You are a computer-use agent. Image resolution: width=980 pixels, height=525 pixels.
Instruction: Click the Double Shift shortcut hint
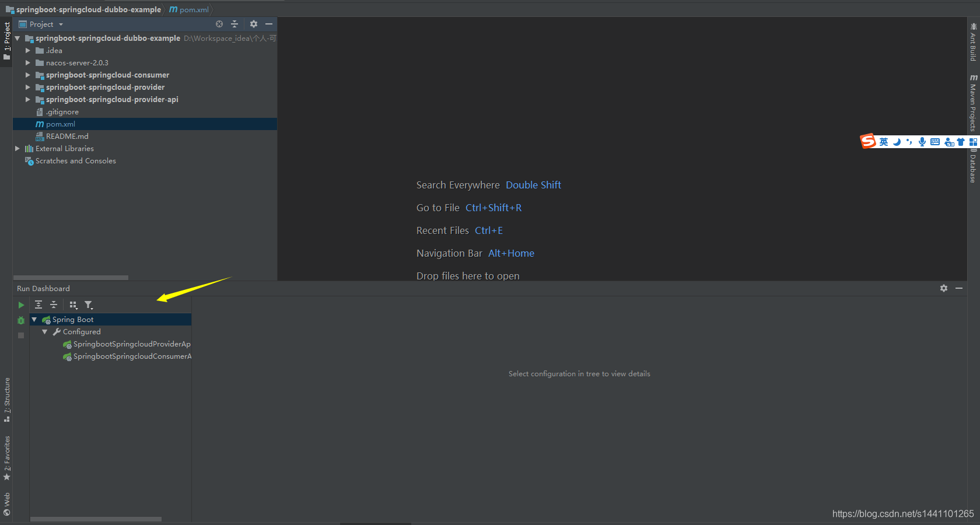[533, 185]
